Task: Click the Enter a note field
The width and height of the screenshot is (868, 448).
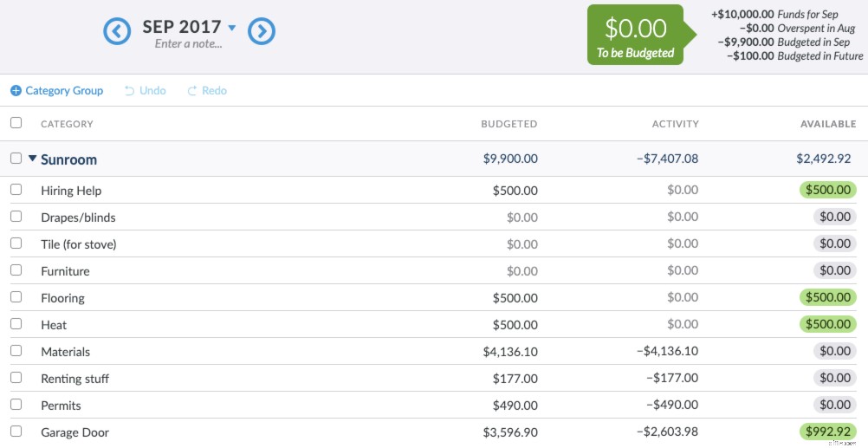Action: pyautogui.click(x=188, y=44)
